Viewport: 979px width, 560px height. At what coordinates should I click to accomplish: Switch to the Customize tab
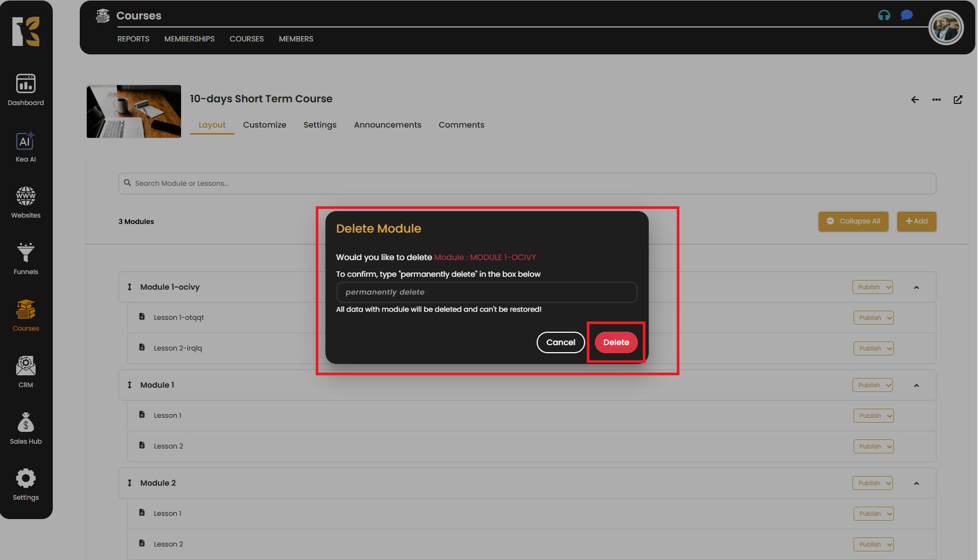pos(265,125)
